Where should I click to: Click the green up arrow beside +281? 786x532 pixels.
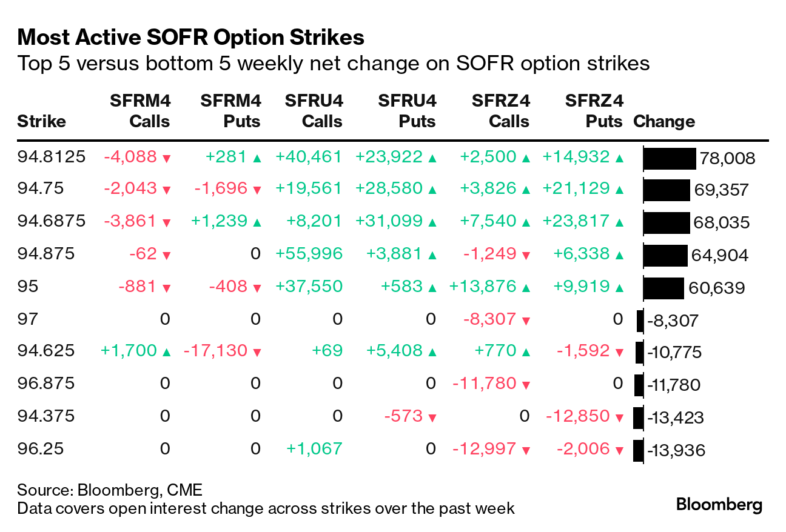[257, 158]
